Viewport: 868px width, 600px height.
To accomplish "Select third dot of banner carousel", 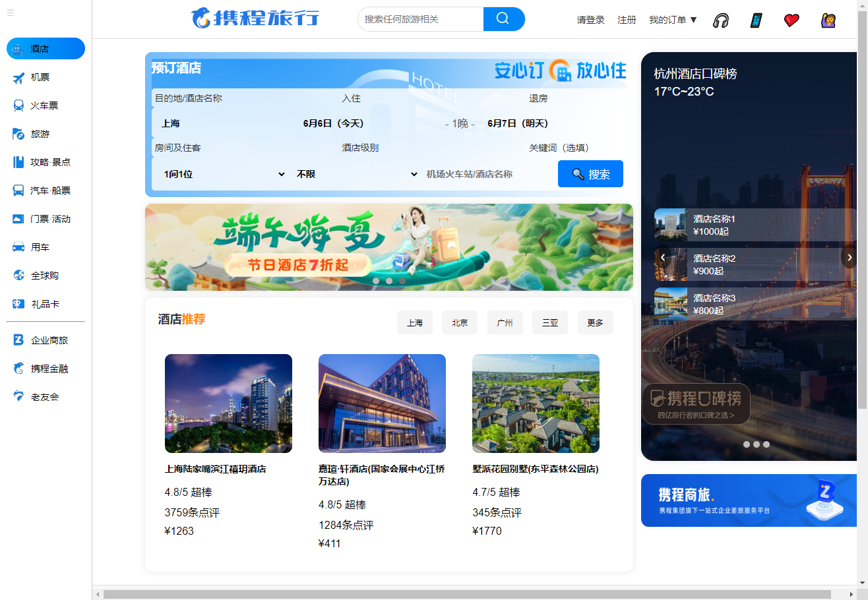I will 402,281.
